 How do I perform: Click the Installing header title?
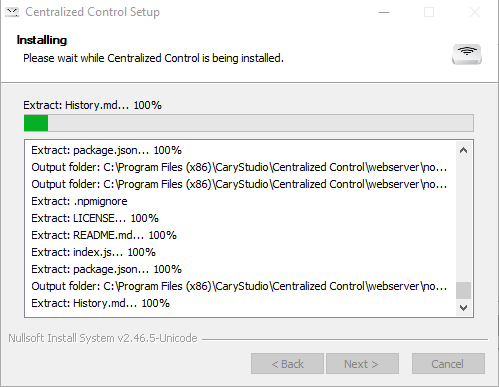[42, 40]
